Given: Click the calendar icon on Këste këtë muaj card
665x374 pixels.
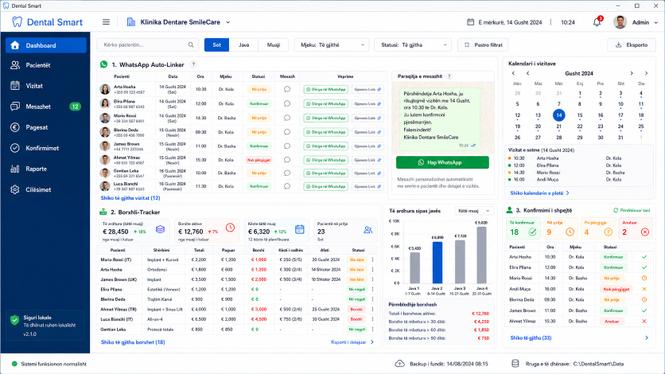Looking at the screenshot, I should tap(299, 229).
